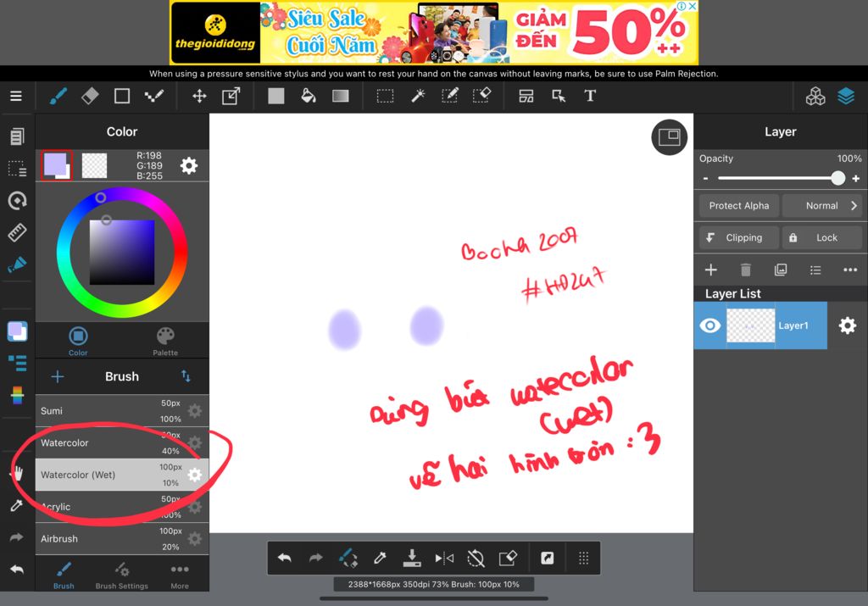Open layer more options (three dots)

coord(850,270)
